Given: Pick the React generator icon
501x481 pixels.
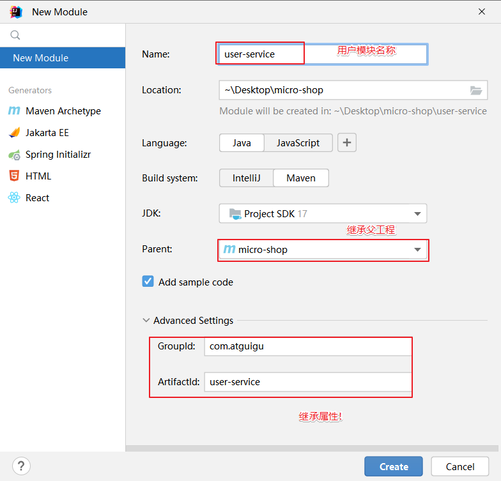Looking at the screenshot, I should (x=14, y=198).
